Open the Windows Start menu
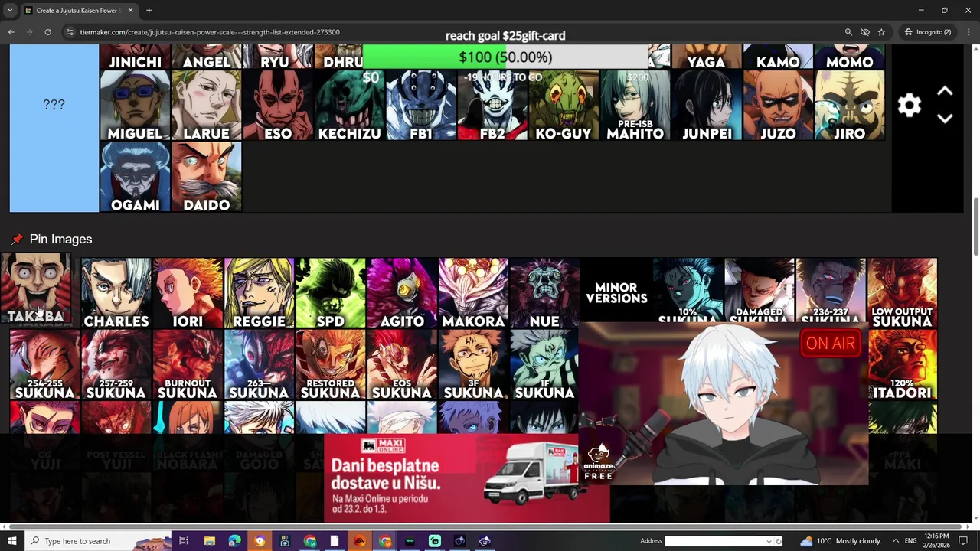This screenshot has width=980, height=551. 11,541
